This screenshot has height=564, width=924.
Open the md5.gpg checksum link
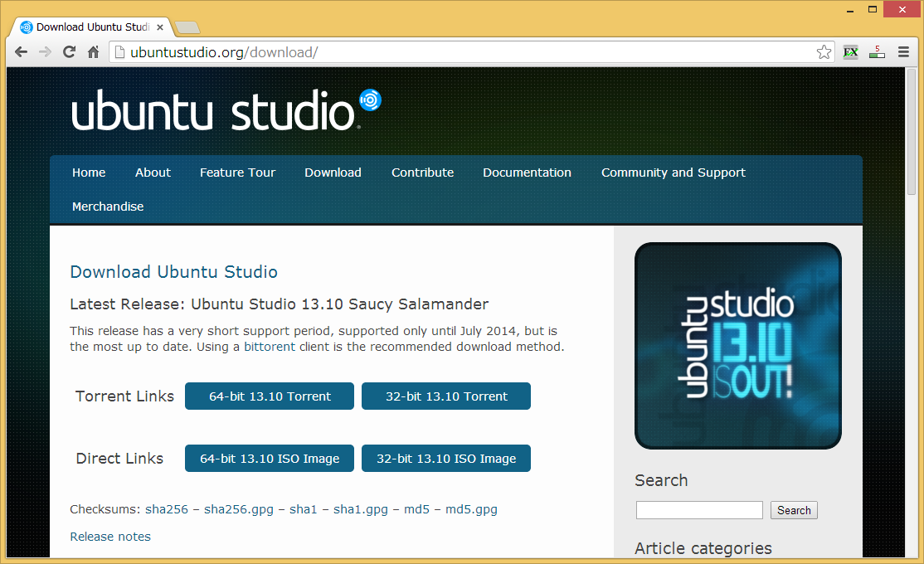tap(471, 510)
